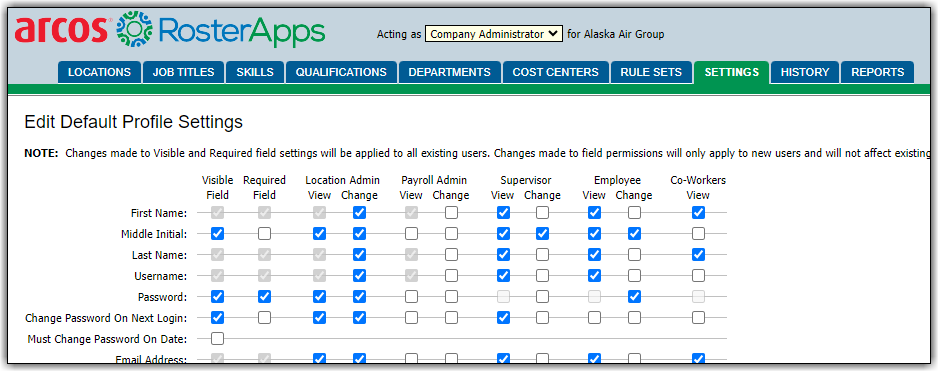The height and width of the screenshot is (372, 939).
Task: Switch to the Locations tab
Action: point(99,72)
